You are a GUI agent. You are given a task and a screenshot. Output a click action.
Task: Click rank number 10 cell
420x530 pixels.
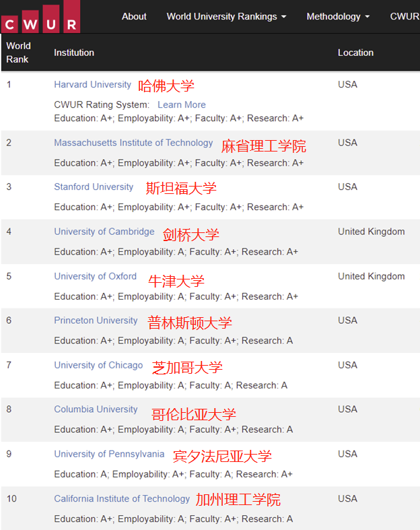(x=11, y=499)
